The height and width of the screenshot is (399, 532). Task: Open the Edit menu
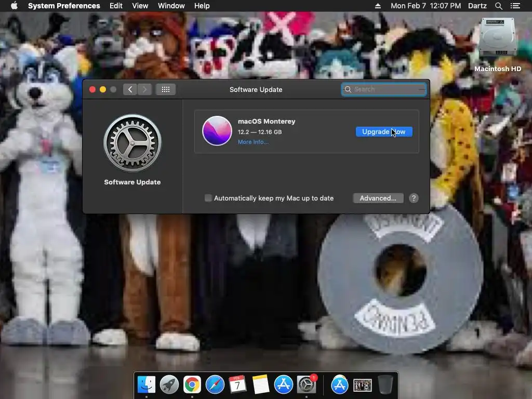[116, 6]
